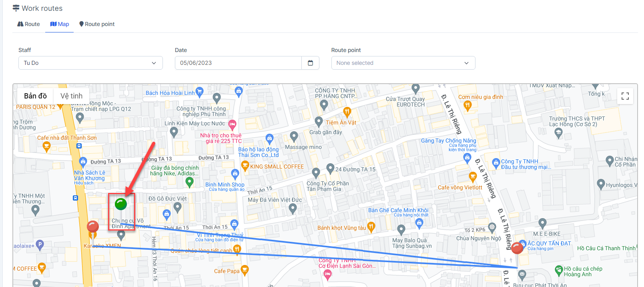Click the KING SMALL COFFEE map pin
This screenshot has width=644, height=287.
[245, 165]
